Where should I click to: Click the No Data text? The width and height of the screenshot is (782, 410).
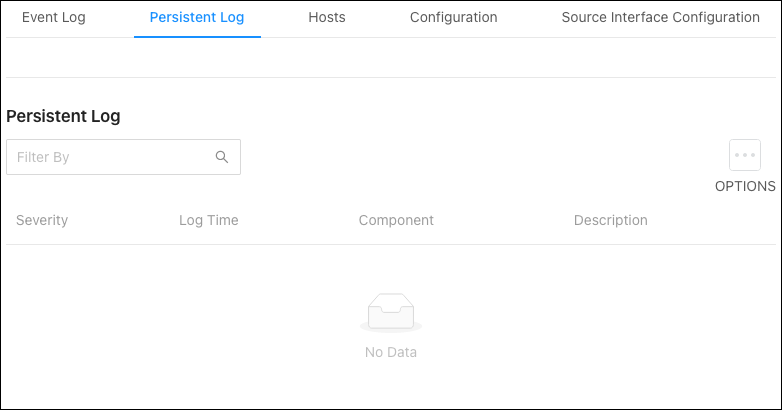click(391, 352)
